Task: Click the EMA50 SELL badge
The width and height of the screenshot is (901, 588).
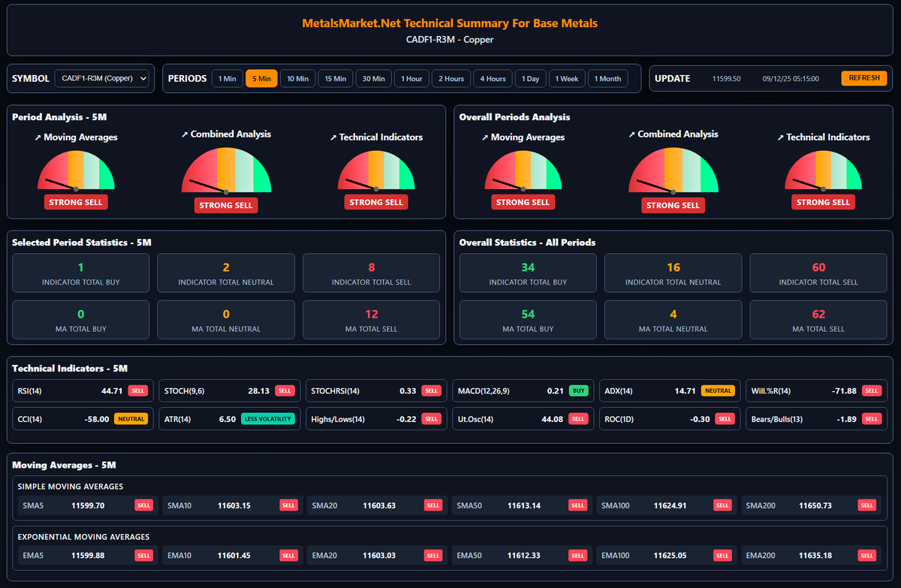Action: (x=577, y=555)
